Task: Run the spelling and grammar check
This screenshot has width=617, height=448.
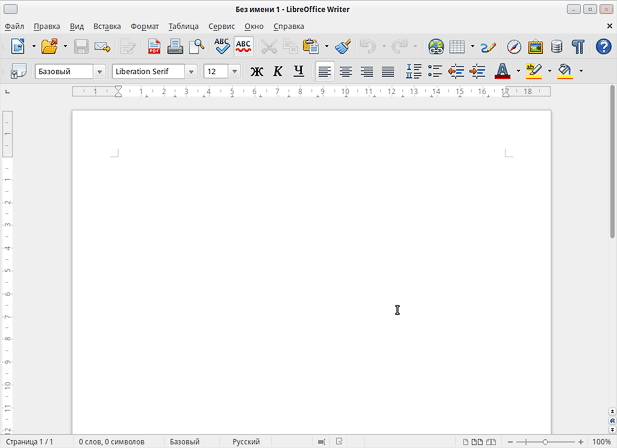Action: point(222,46)
